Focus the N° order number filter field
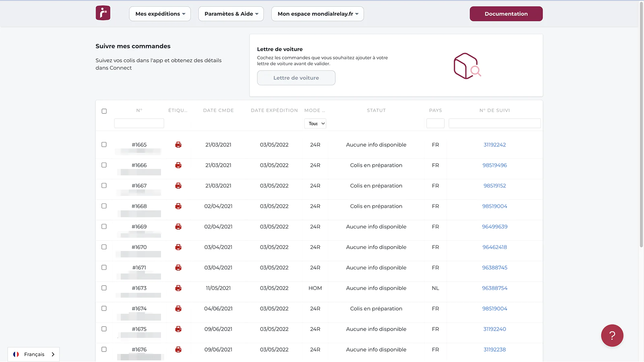The width and height of the screenshot is (644, 362). 139,123
